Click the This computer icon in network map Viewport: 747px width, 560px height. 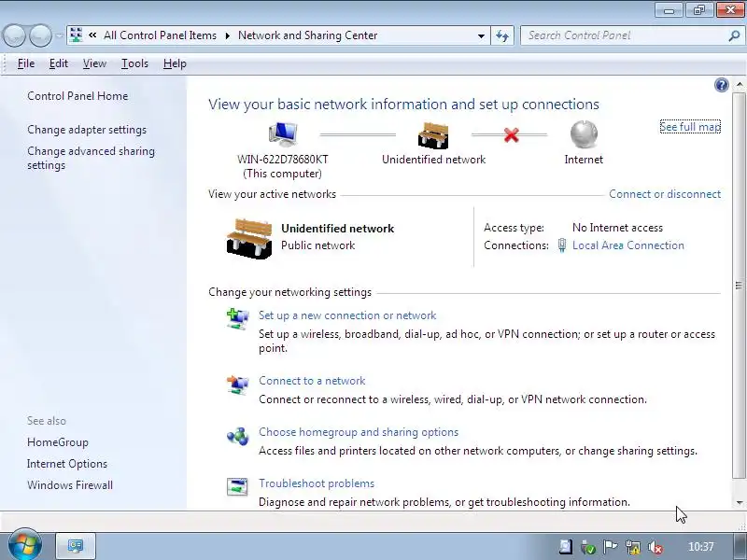(283, 134)
